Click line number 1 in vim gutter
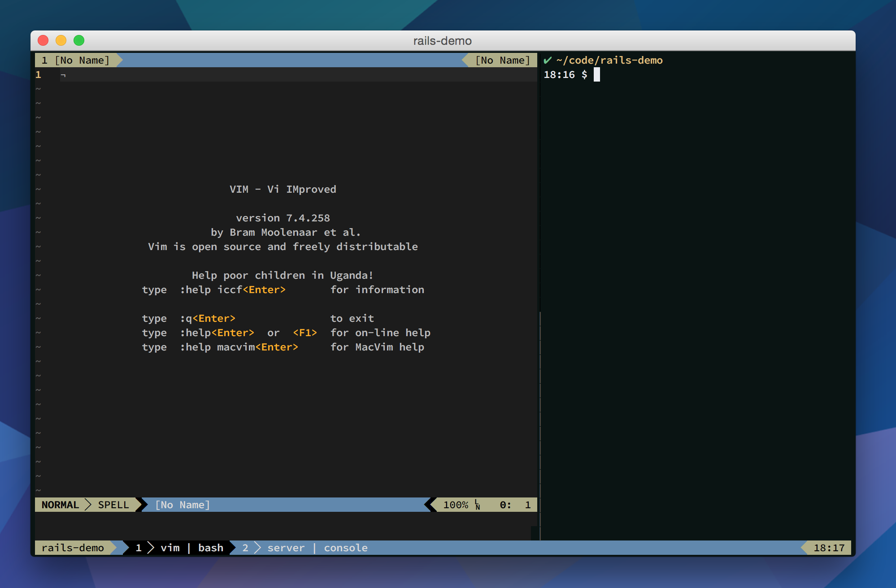The height and width of the screenshot is (588, 896). pyautogui.click(x=39, y=74)
